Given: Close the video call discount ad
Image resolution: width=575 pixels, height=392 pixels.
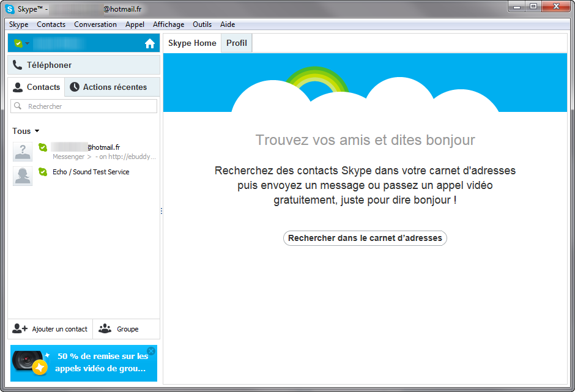Looking at the screenshot, I should point(151,351).
